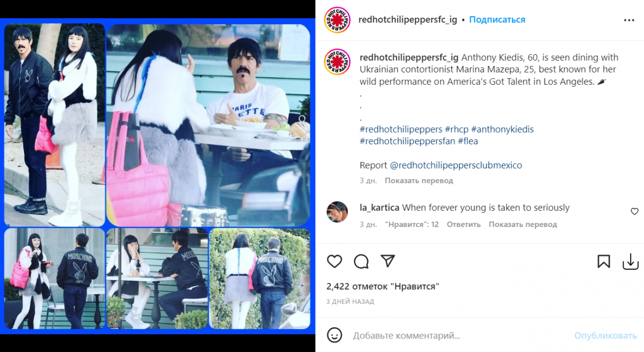Open comments via speech bubble icon
Image resolution: width=644 pixels, height=352 pixels.
click(x=361, y=261)
